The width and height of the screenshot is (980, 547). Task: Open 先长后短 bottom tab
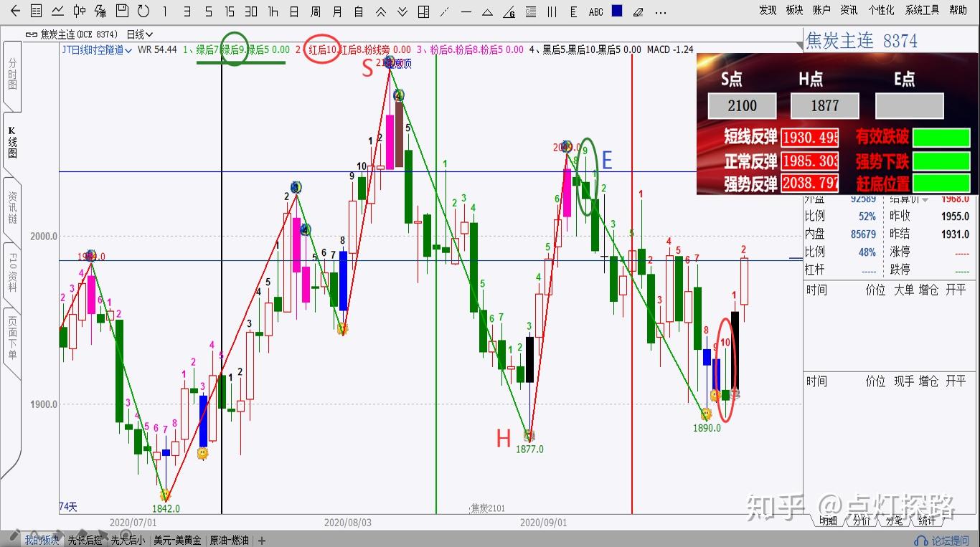coord(85,540)
